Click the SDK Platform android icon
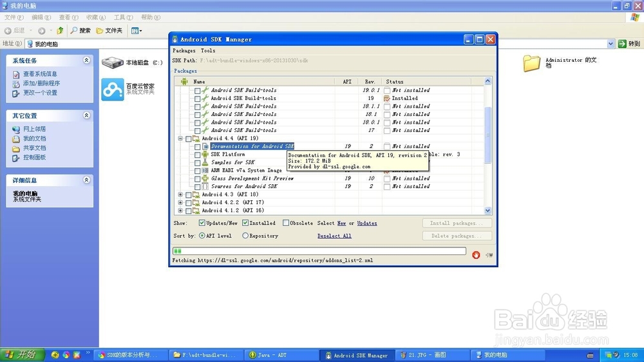Viewport: 644px width, 362px height. (205, 154)
